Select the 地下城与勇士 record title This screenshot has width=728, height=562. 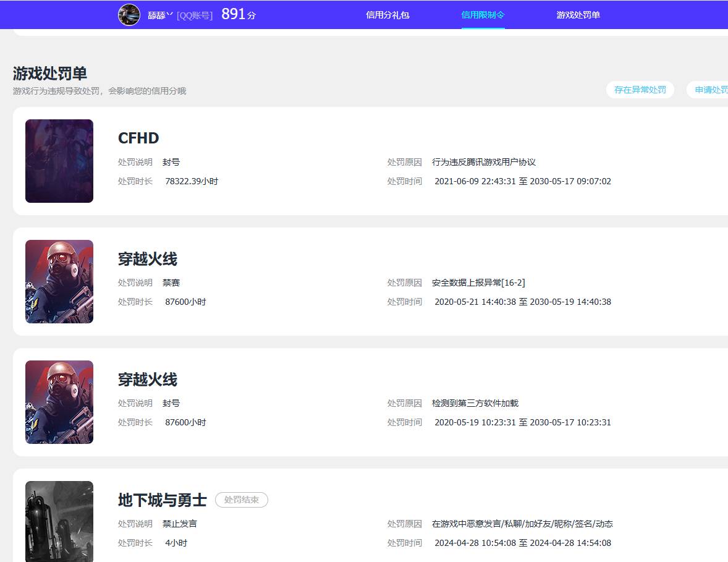coord(162,500)
